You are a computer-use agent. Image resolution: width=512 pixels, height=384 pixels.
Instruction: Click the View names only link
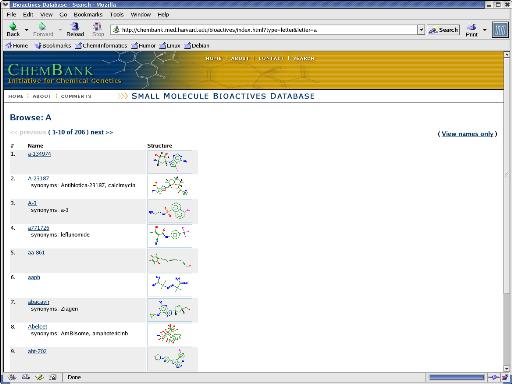(x=467, y=134)
